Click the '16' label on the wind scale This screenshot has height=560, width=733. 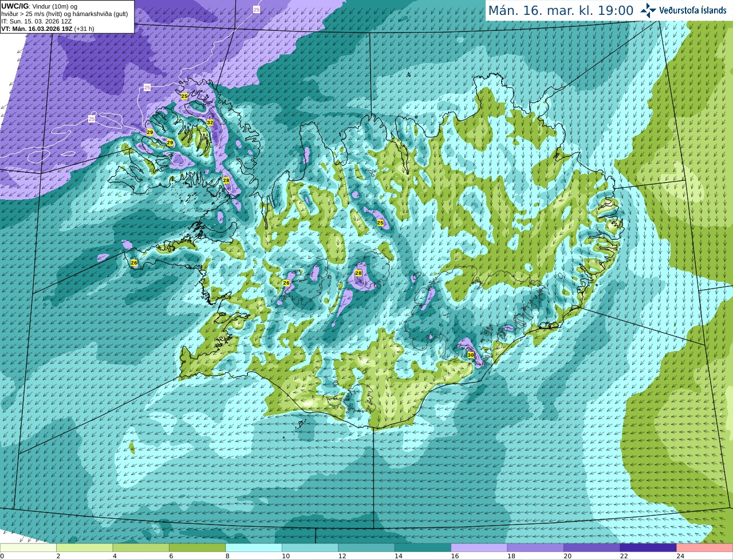(455, 556)
